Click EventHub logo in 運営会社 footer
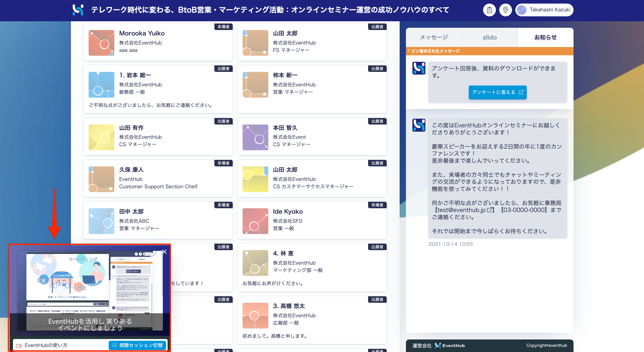The image size is (644, 352). (450, 346)
